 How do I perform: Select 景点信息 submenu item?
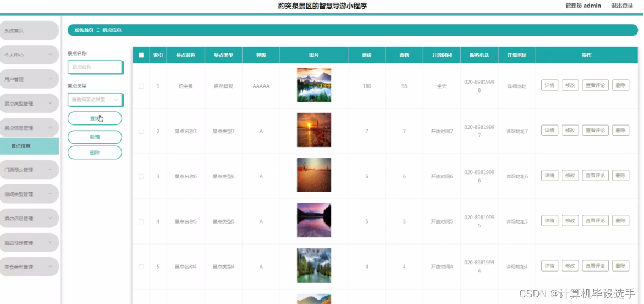click(x=29, y=146)
